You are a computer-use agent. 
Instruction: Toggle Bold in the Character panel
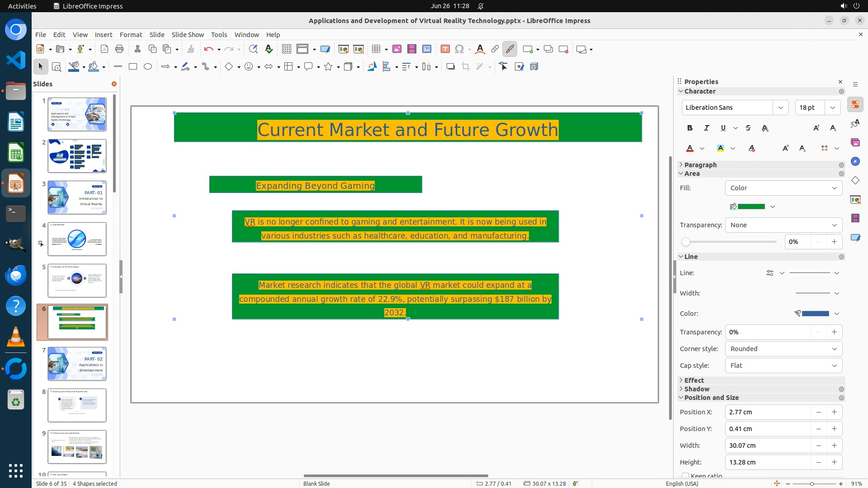(x=689, y=128)
